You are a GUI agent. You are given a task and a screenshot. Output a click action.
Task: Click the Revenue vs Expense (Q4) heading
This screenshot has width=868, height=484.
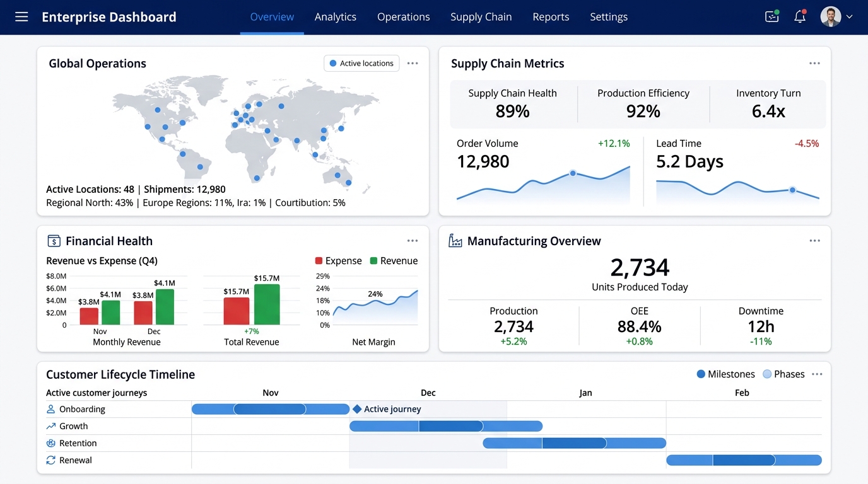102,261
